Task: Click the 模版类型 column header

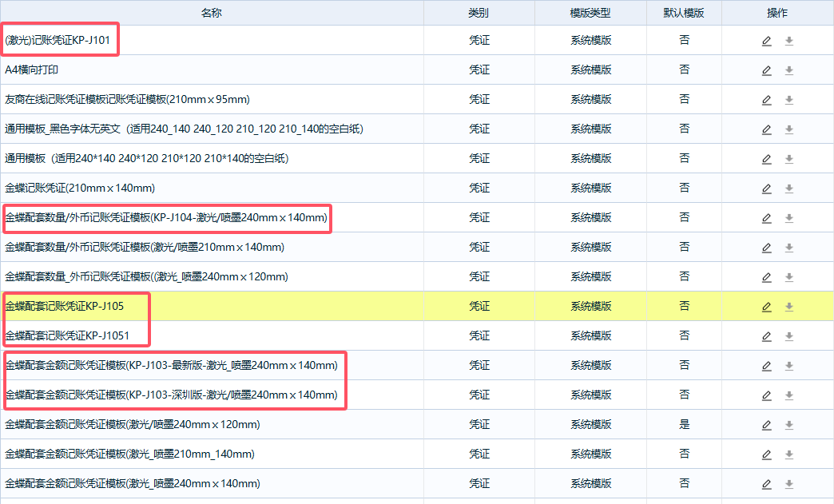Action: click(x=590, y=13)
